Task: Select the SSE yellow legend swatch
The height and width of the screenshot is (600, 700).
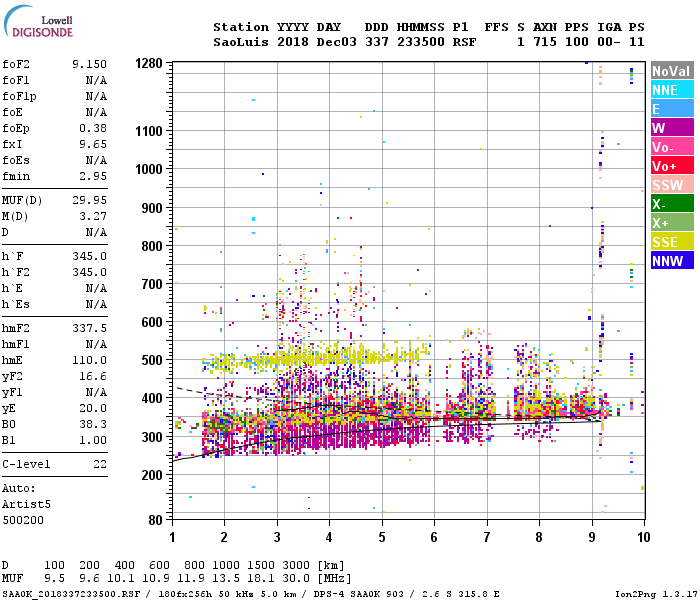Action: click(672, 242)
